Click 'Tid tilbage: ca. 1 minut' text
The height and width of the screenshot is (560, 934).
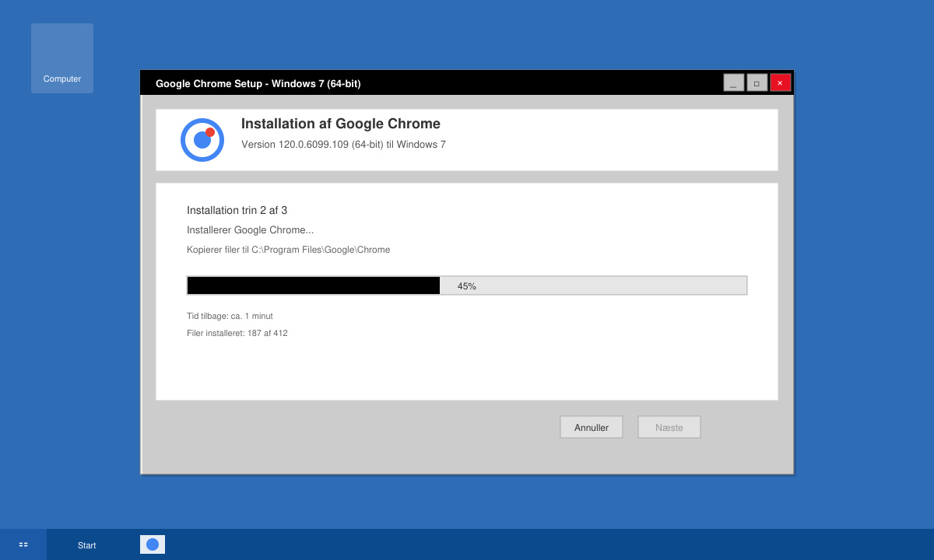tap(230, 316)
